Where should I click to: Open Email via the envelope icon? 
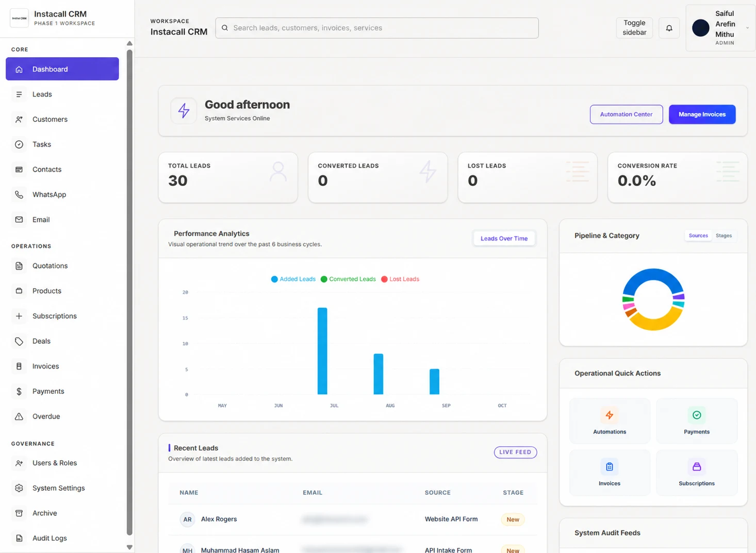(19, 220)
